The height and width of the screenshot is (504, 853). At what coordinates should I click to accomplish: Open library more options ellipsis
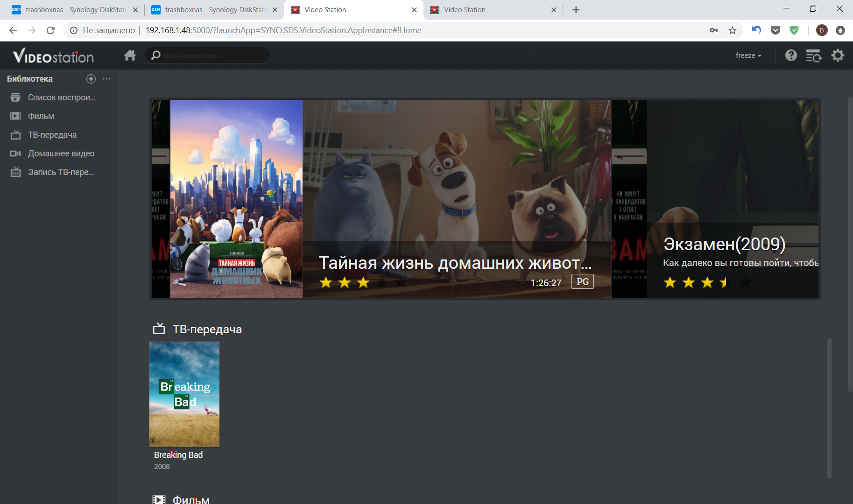coord(106,79)
